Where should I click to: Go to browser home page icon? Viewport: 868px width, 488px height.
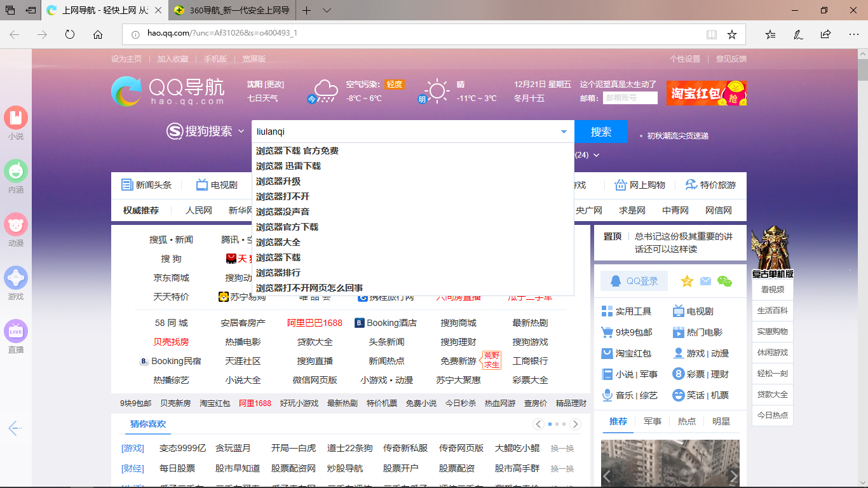coord(98,34)
